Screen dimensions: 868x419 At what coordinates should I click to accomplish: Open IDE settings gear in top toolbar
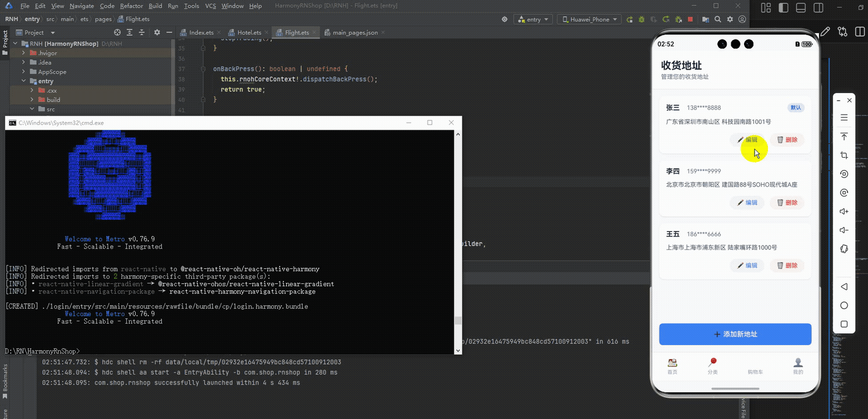click(730, 19)
